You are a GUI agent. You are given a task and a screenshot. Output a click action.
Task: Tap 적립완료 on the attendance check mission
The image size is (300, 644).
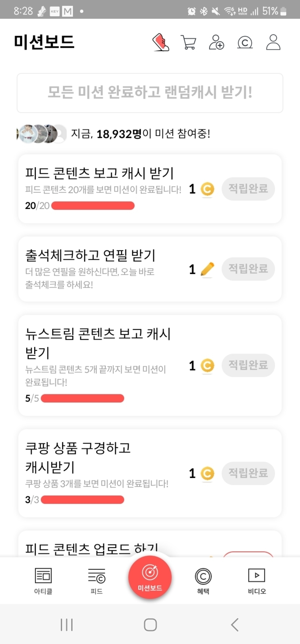coord(248,269)
